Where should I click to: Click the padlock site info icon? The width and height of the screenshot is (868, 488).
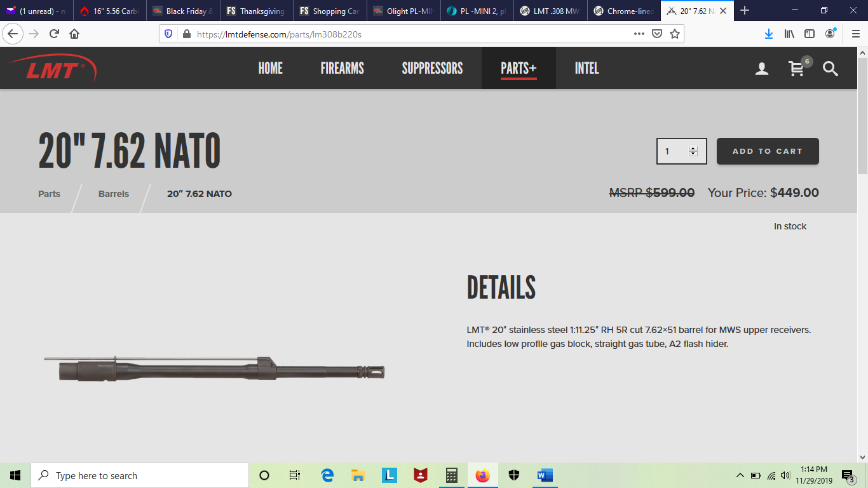pos(186,34)
